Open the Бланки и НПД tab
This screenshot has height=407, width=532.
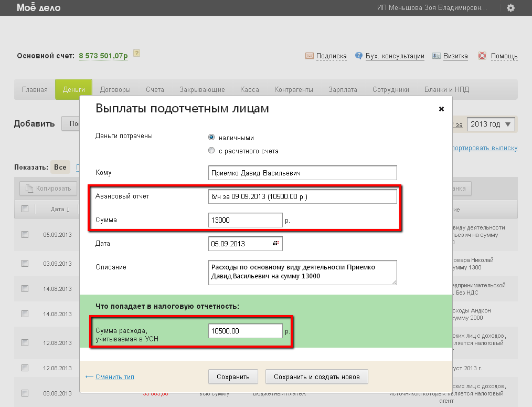pyautogui.click(x=447, y=89)
